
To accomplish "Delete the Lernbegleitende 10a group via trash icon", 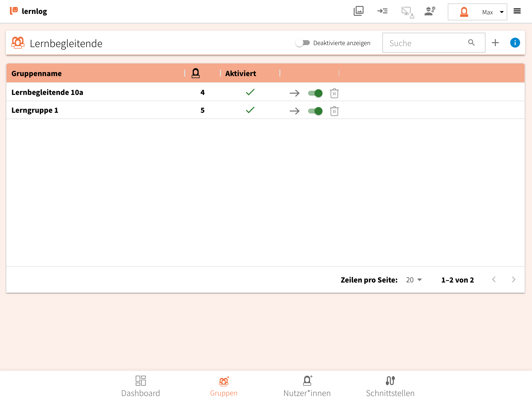I will pyautogui.click(x=334, y=93).
